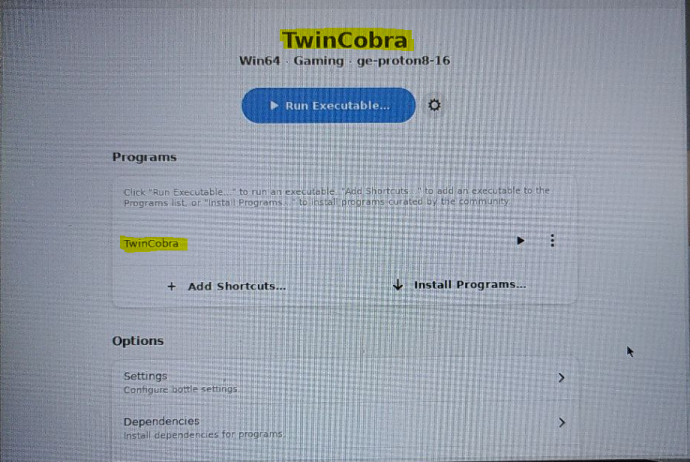The width and height of the screenshot is (690, 462).
Task: Click the Options section heading
Action: point(138,341)
